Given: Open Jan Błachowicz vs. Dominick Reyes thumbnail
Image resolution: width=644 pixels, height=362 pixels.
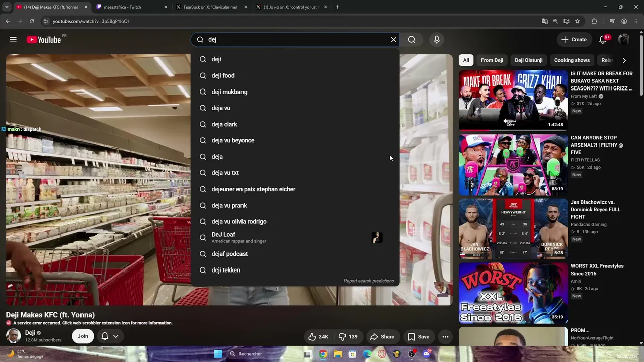Looking at the screenshot, I should click(513, 229).
